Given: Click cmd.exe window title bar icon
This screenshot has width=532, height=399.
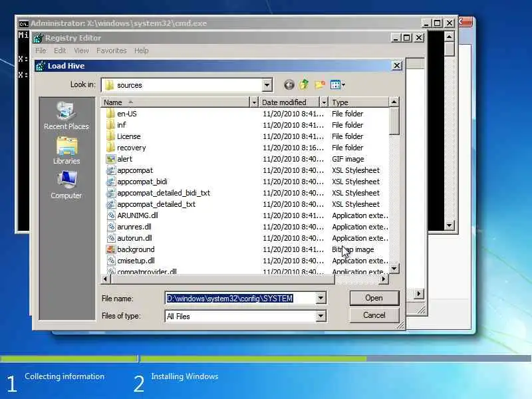Looking at the screenshot, I should click(23, 24).
